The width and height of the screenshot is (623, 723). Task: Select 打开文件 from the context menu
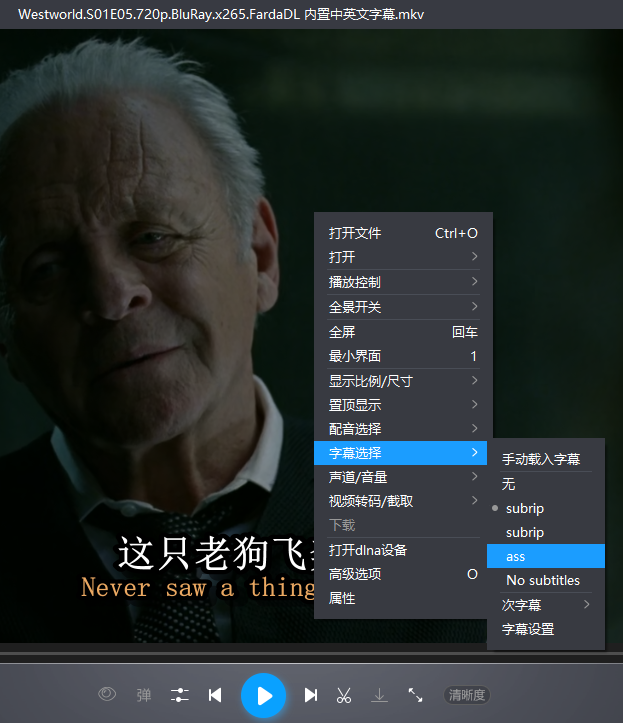click(403, 233)
